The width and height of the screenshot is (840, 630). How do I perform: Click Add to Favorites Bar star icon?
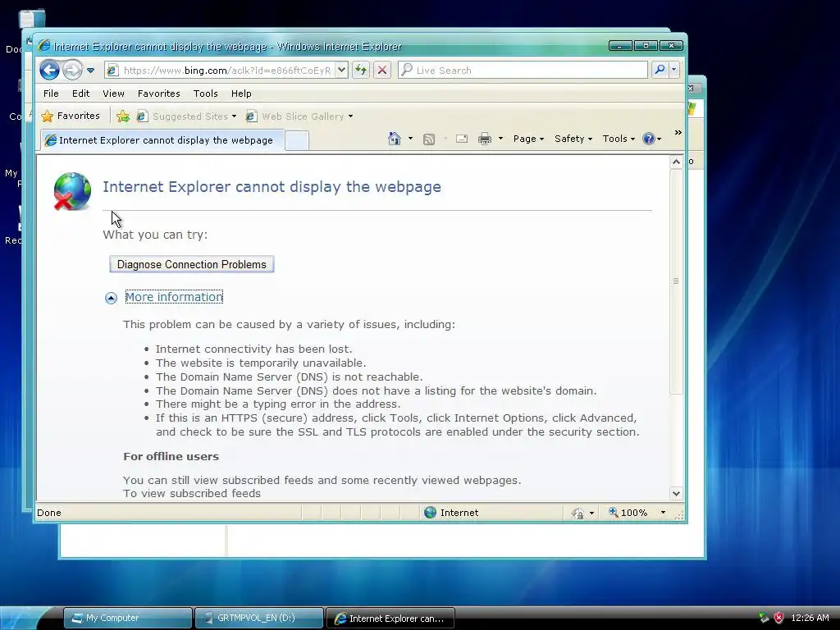tap(123, 116)
